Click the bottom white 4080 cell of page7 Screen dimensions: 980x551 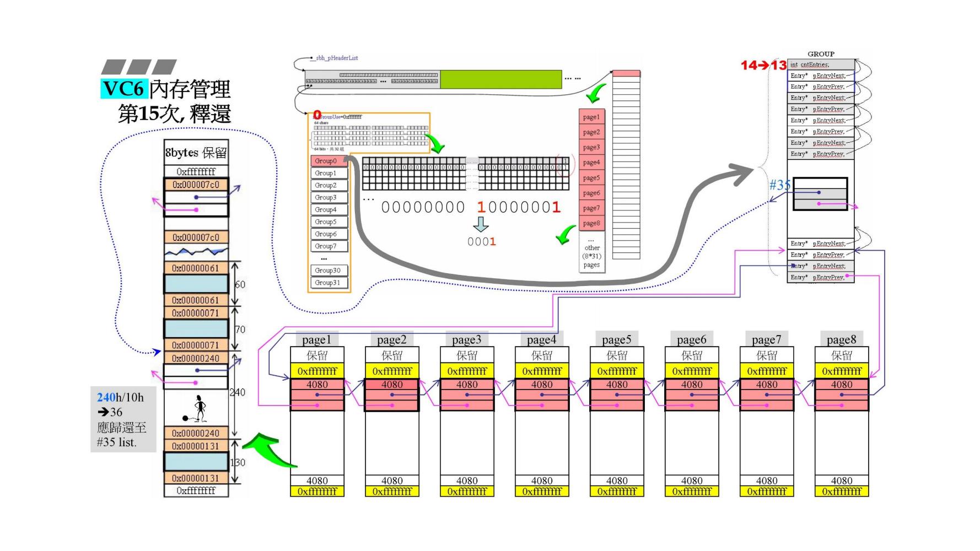767,480
